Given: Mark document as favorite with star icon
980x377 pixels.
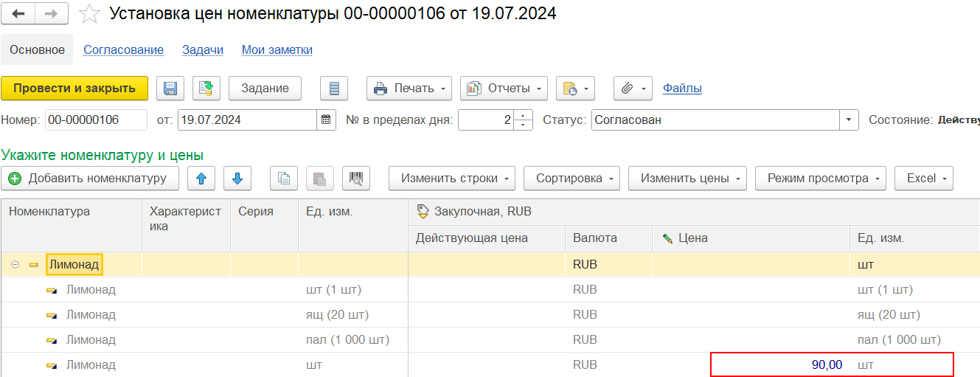Looking at the screenshot, I should 89,14.
